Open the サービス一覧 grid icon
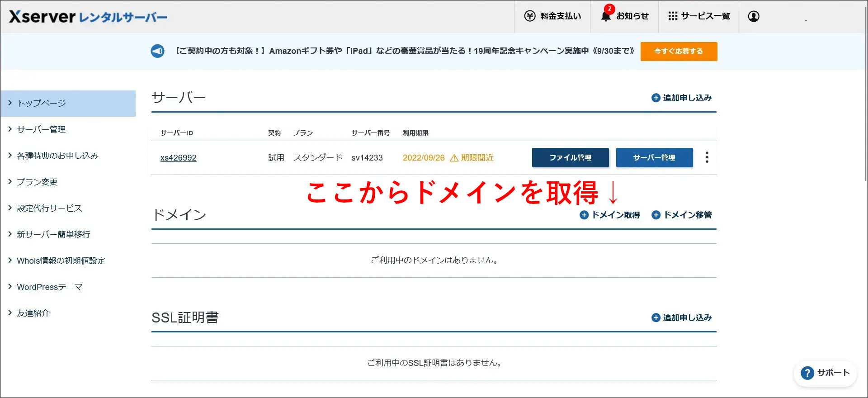868x398 pixels. tap(673, 16)
